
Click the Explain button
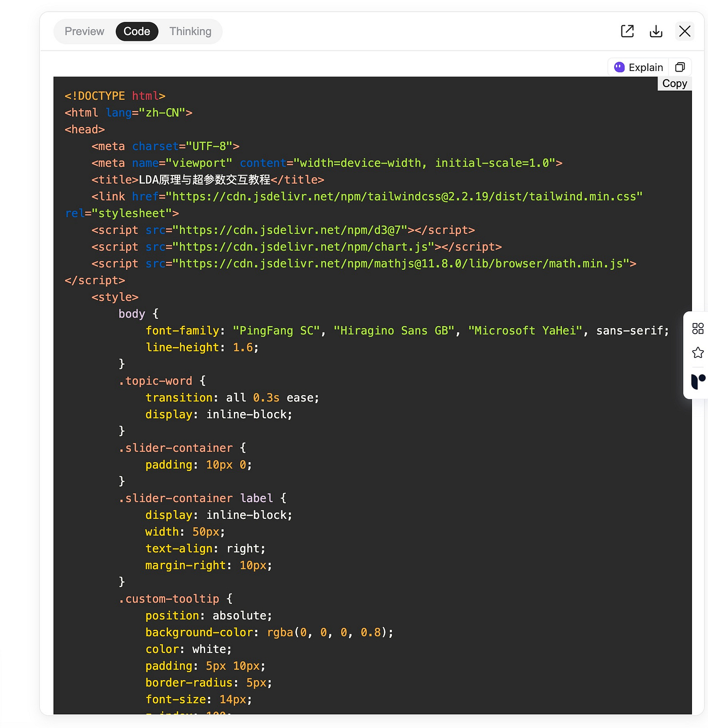tap(638, 67)
